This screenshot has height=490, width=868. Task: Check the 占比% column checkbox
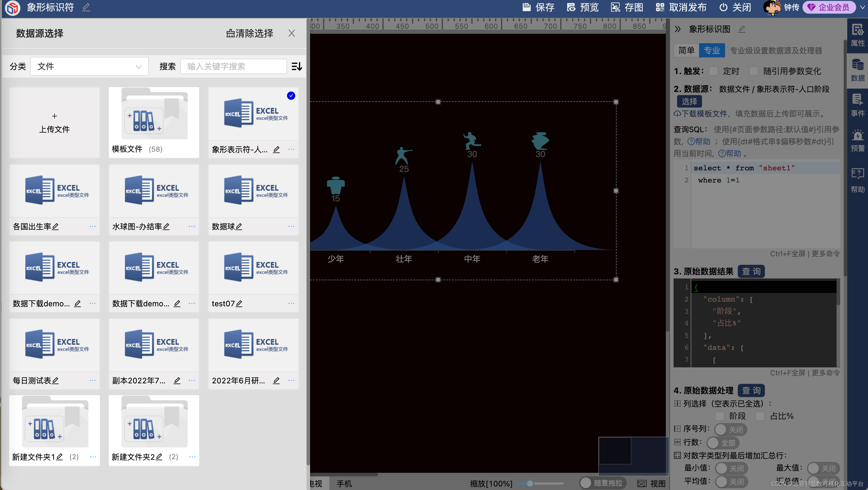click(x=760, y=416)
